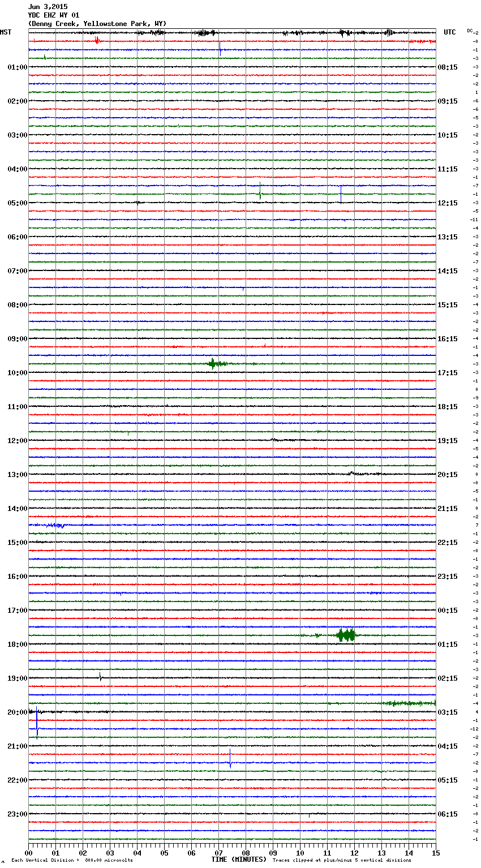Select the 15:00 MST row label

[18, 543]
